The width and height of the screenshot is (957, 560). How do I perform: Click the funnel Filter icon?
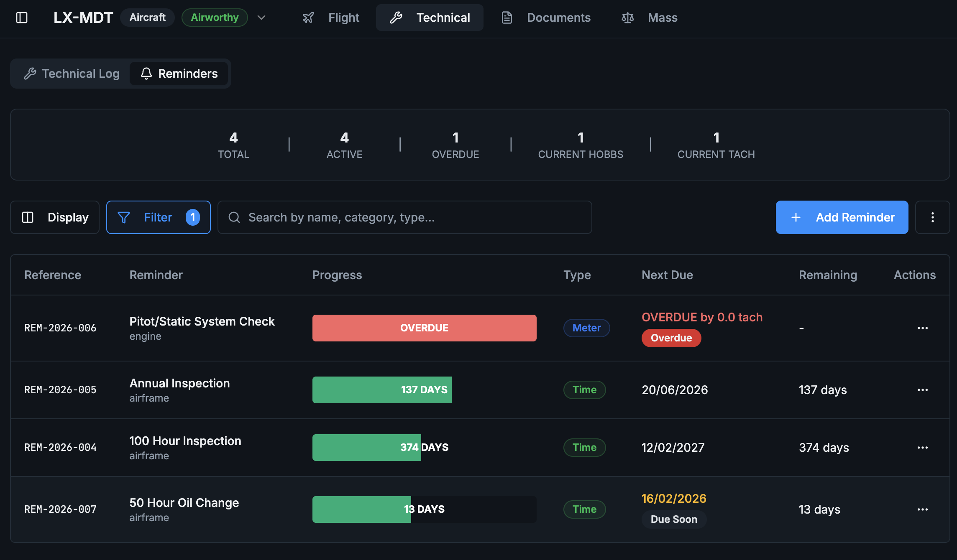(x=124, y=217)
